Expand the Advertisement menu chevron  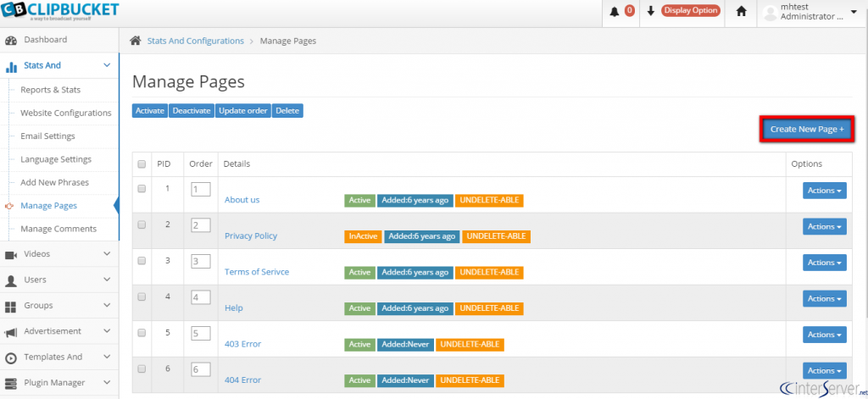[x=107, y=331]
